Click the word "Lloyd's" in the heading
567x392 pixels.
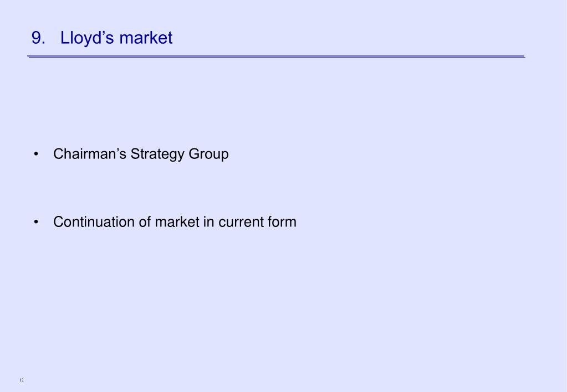(x=87, y=38)
